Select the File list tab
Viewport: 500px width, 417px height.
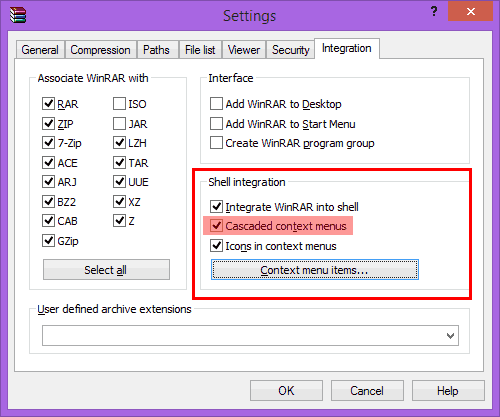point(200,50)
